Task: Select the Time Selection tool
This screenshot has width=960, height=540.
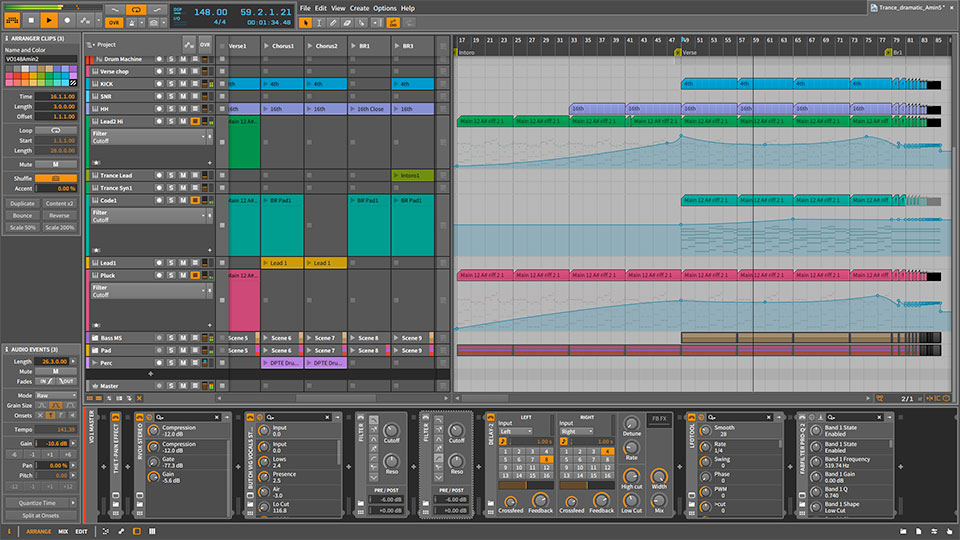Action: 320,21
